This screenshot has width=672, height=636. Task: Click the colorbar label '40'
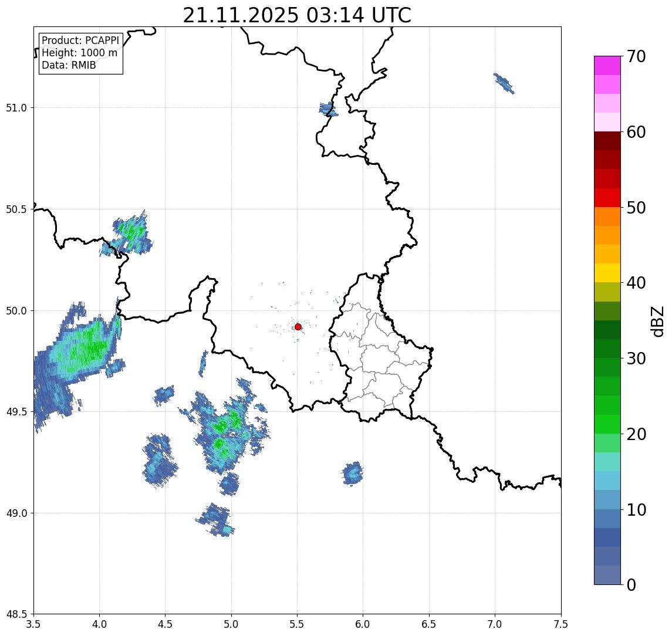pos(636,283)
